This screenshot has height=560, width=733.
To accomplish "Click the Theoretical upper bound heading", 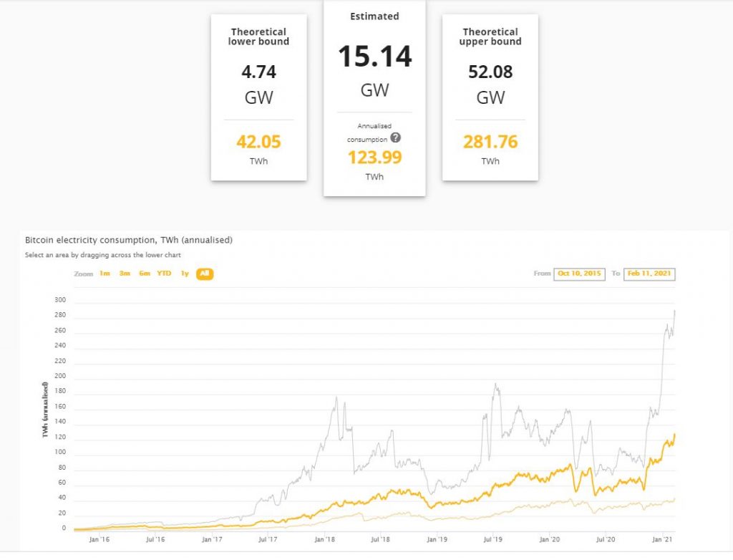I will click(490, 37).
